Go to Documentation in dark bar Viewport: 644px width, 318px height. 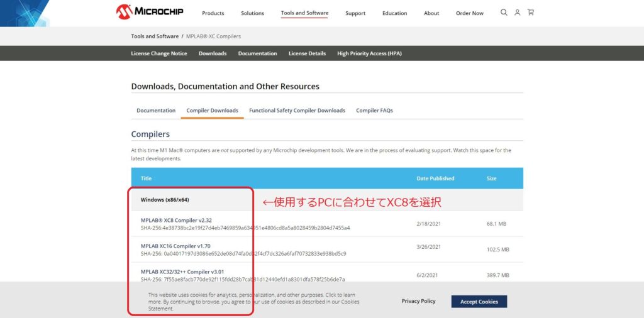(x=257, y=53)
